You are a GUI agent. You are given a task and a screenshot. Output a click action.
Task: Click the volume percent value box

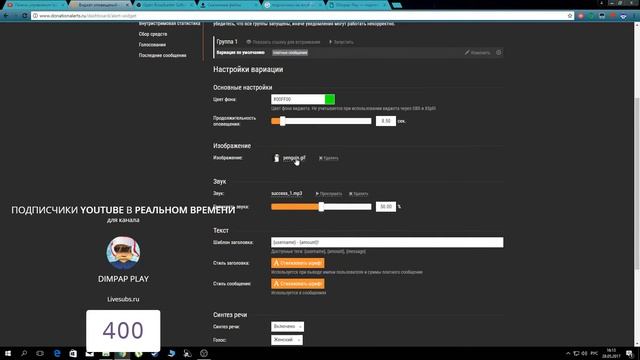tap(386, 207)
